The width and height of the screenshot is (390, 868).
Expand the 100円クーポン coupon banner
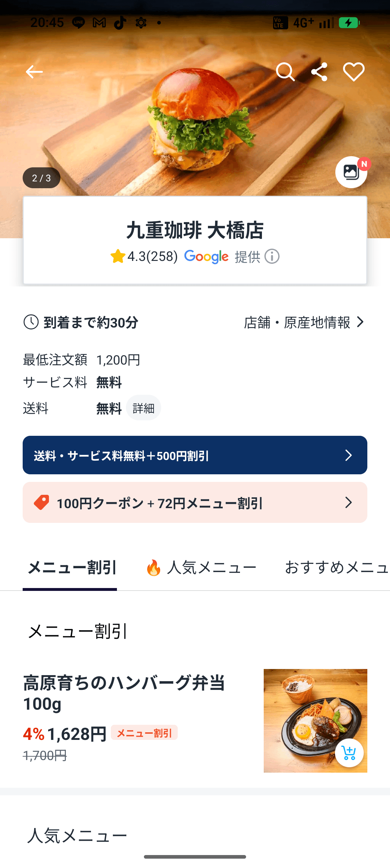(x=195, y=502)
